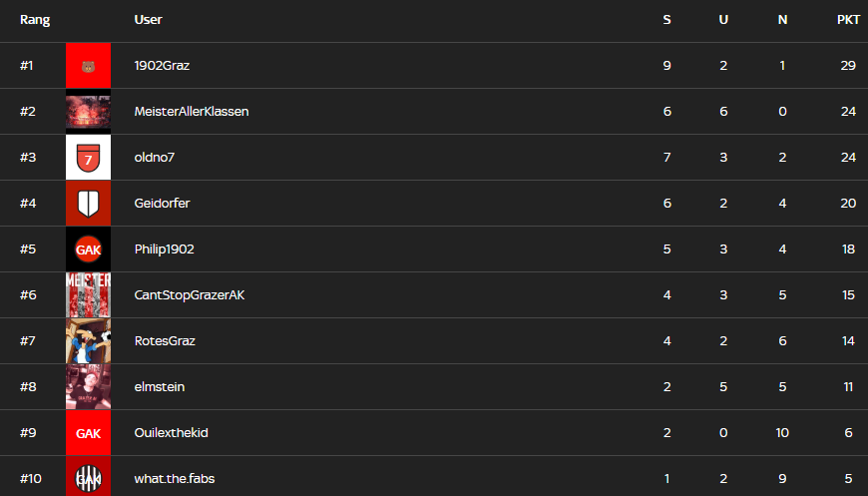View elmstein's avatar photo
The image size is (868, 496).
88,387
